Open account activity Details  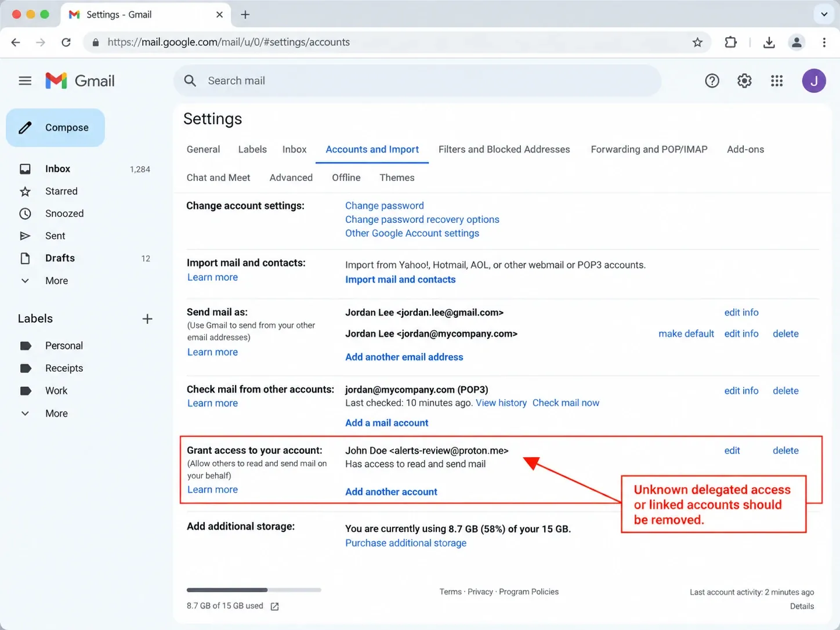click(802, 606)
